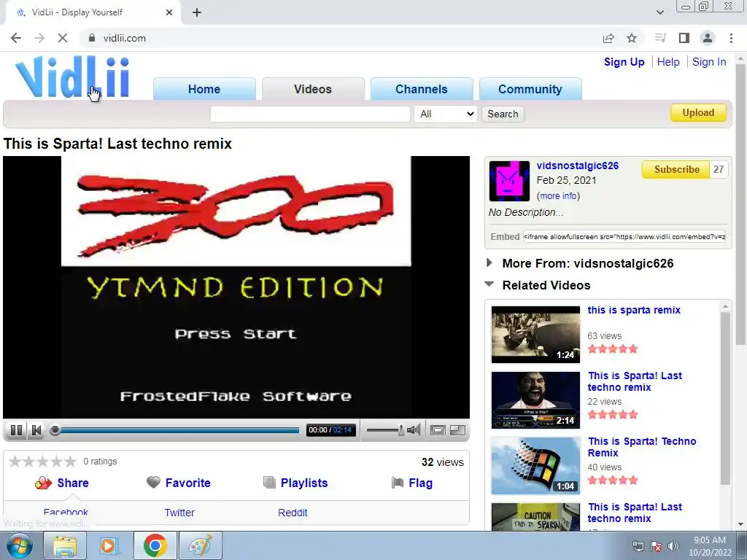Close the VidLii browser tab
Viewport: 747px width, 560px height.
click(x=169, y=12)
